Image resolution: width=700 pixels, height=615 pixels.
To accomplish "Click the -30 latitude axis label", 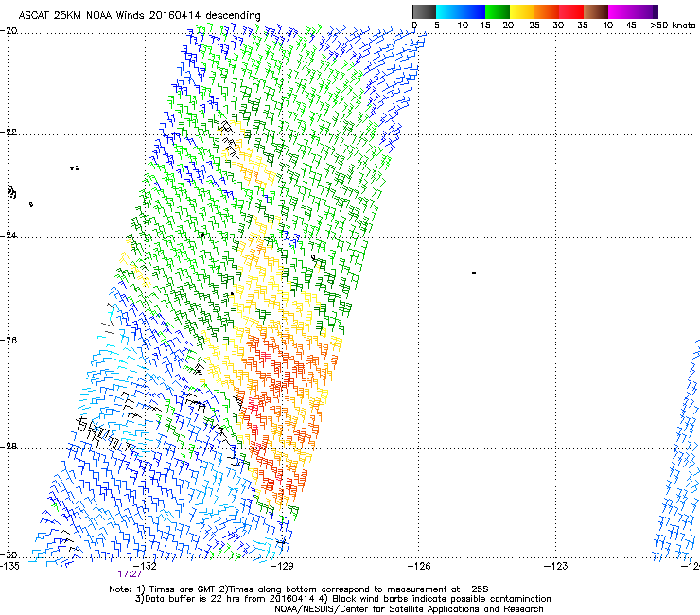I will coord(9,554).
